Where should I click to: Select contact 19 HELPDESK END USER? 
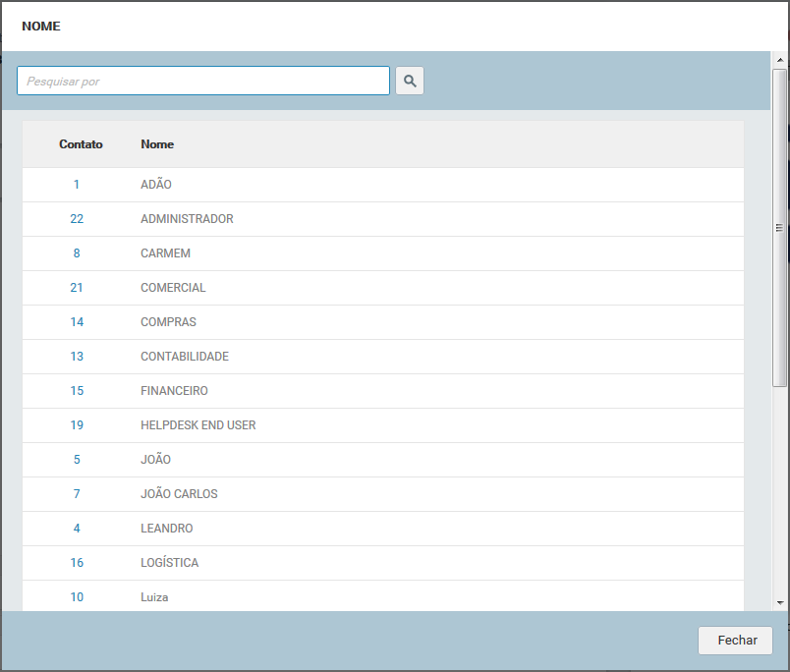coord(77,425)
